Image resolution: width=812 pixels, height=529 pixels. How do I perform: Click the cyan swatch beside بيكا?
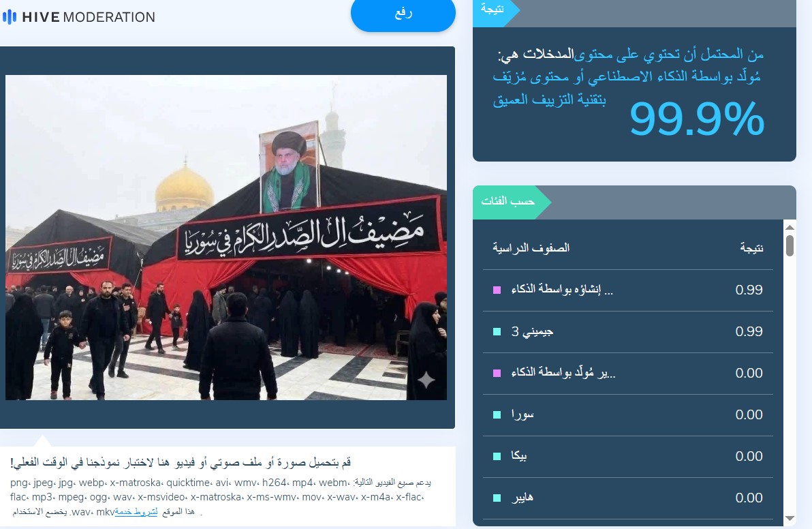pyautogui.click(x=497, y=457)
